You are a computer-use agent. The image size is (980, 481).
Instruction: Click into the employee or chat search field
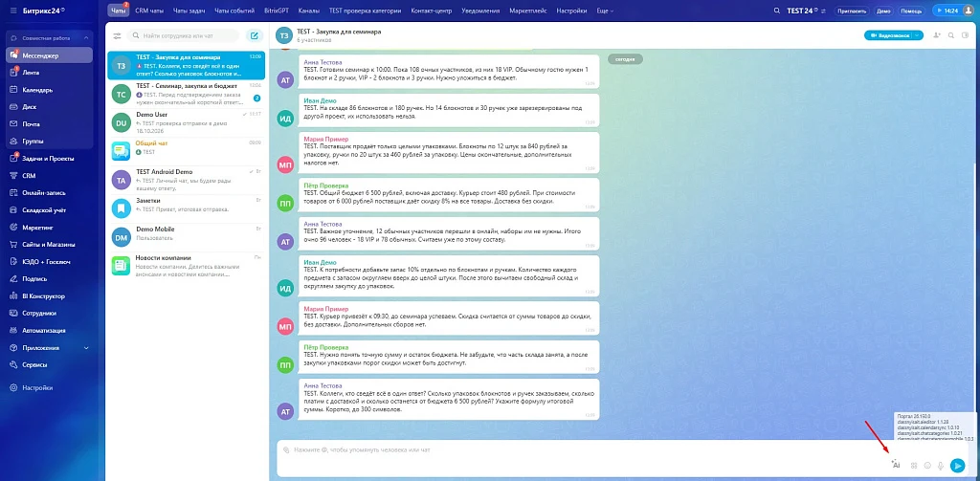[x=183, y=35]
